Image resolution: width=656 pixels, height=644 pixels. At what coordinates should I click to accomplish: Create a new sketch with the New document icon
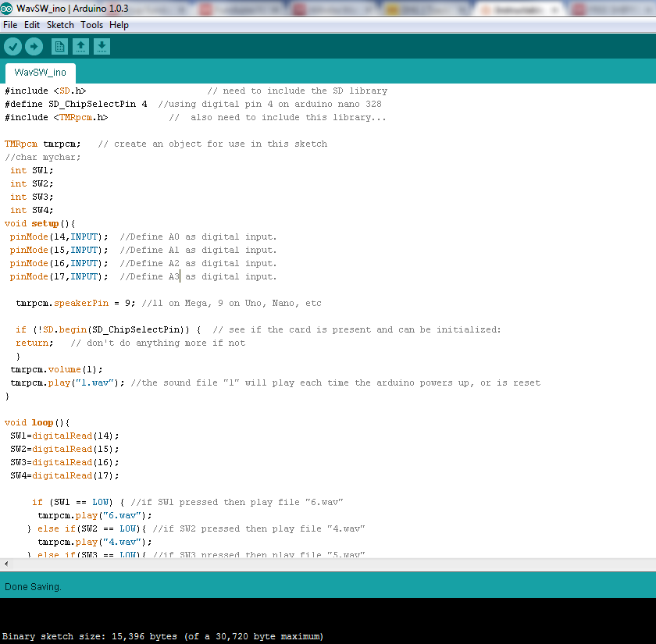[x=59, y=46]
